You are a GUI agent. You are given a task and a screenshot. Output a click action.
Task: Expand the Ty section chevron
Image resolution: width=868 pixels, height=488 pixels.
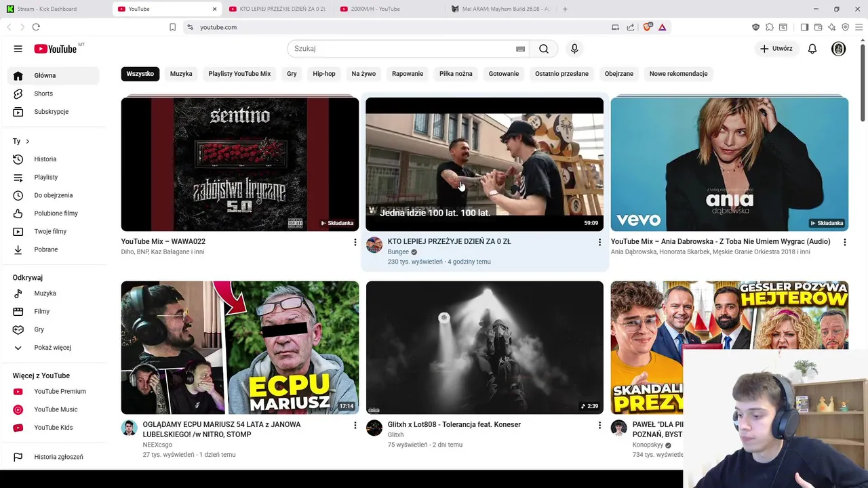pyautogui.click(x=27, y=141)
